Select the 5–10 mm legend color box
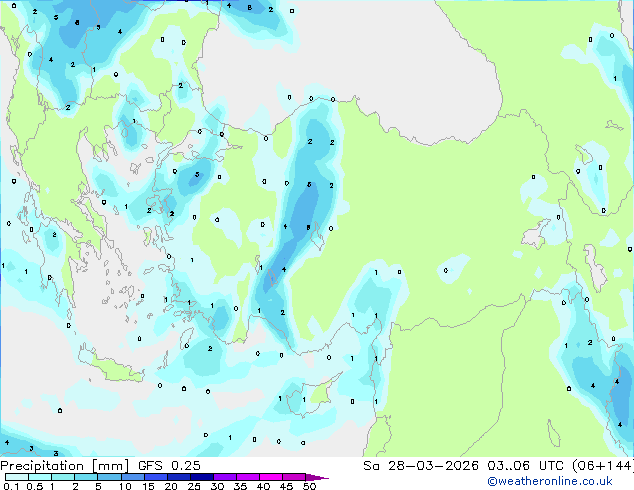Image resolution: width=634 pixels, height=490 pixels. pos(109,477)
